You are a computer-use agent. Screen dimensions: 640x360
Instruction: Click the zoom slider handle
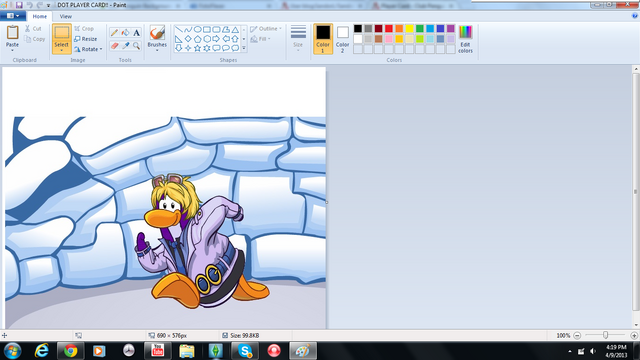[x=606, y=335]
